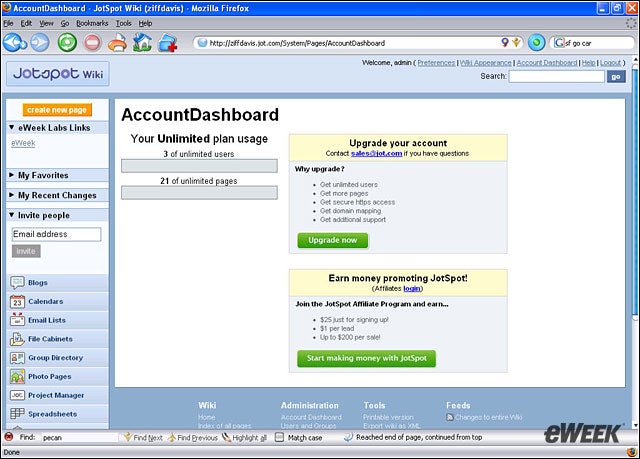Open the Wiki Appearance link
Screen dimensions: 640x459
coord(485,63)
